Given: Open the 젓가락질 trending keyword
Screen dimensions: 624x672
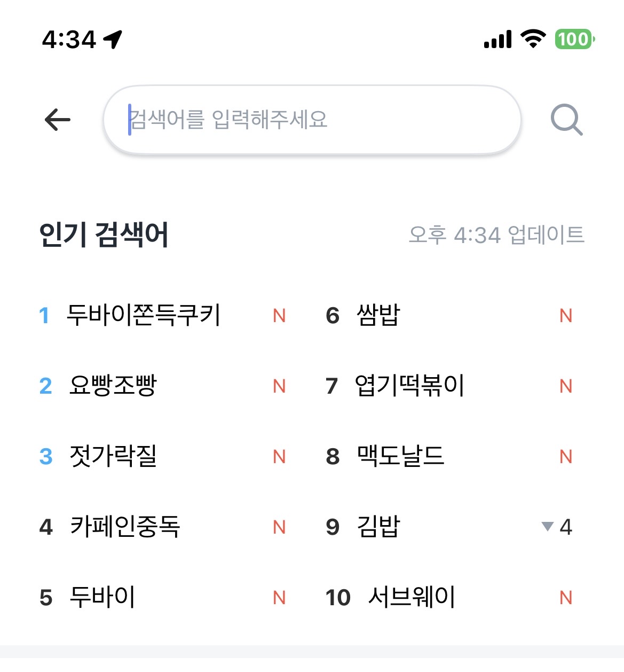Looking at the screenshot, I should pos(113,456).
